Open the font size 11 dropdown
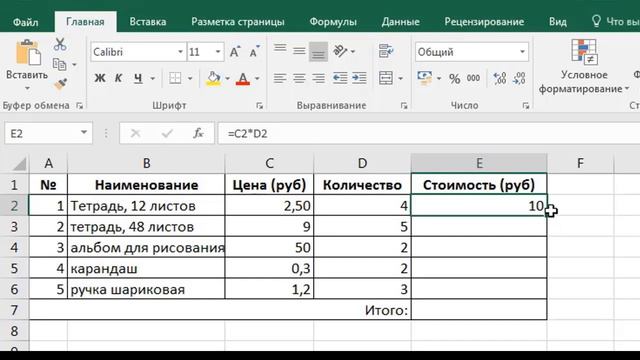Image resolution: width=640 pixels, height=360 pixels. point(218,52)
